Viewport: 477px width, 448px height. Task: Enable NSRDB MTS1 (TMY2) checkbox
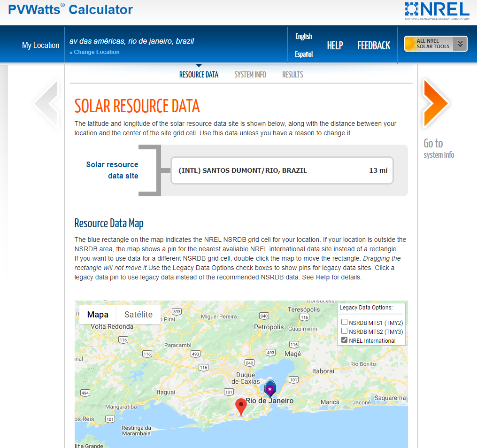(x=344, y=322)
